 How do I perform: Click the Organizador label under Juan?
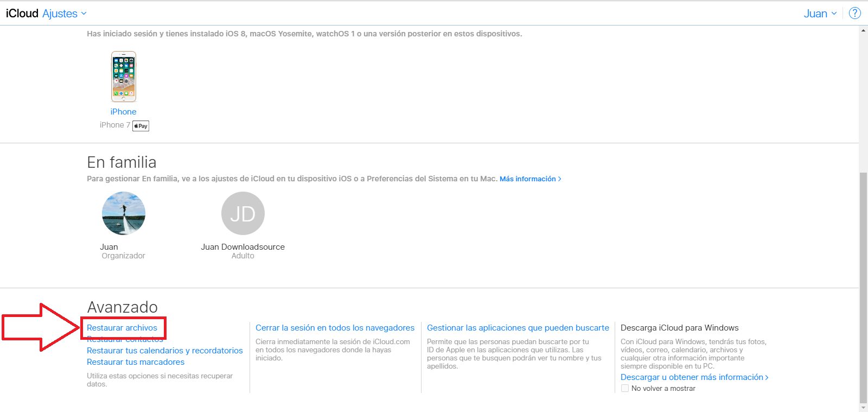[x=124, y=256]
